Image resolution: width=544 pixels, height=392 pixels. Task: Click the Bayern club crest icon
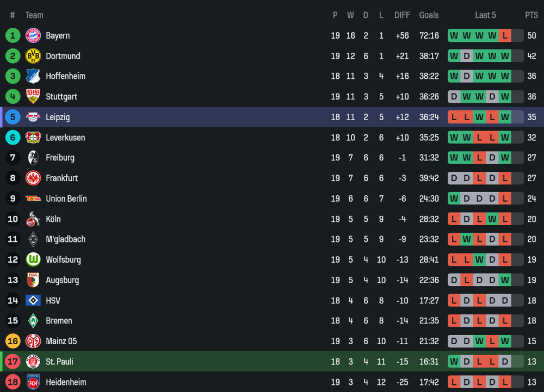coord(33,35)
